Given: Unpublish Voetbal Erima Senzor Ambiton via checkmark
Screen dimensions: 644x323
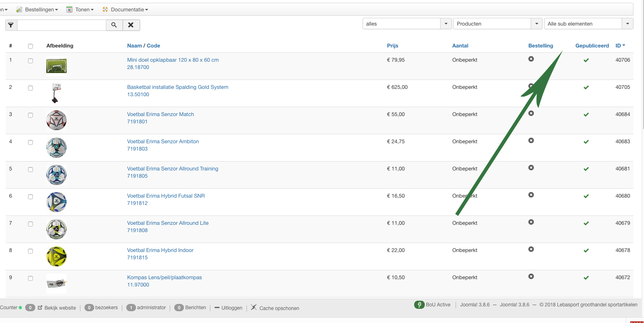Looking at the screenshot, I should point(586,142).
